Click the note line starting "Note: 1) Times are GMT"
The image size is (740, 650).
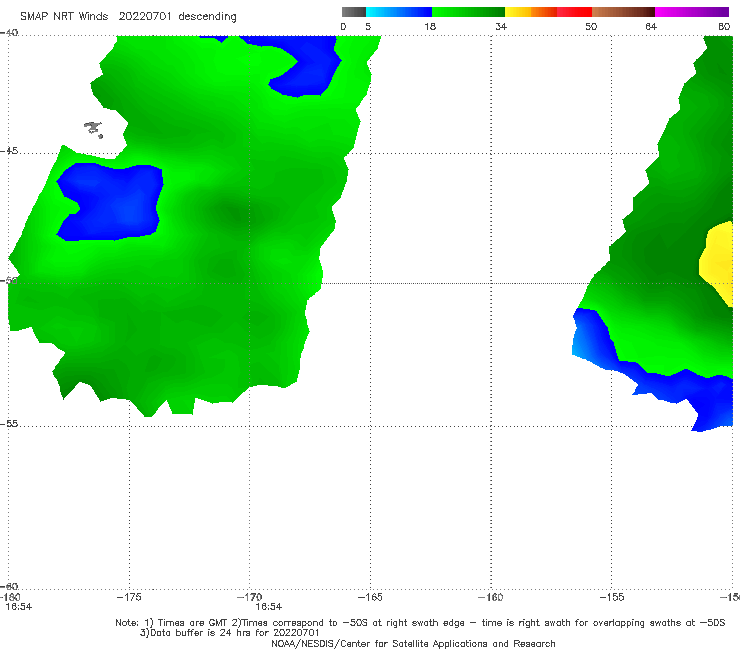coord(420,623)
